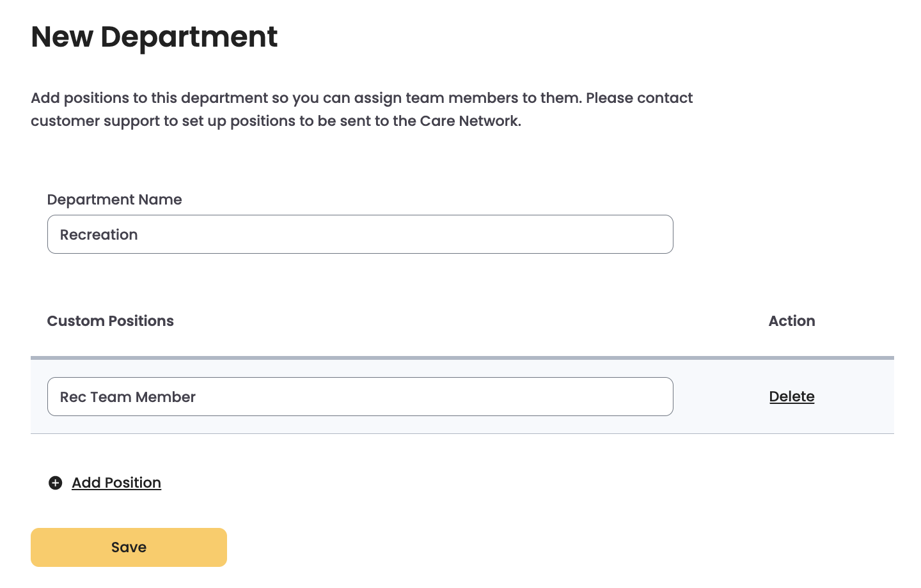Open the Add Position link
Image resolution: width=921 pixels, height=588 pixels.
coord(116,483)
